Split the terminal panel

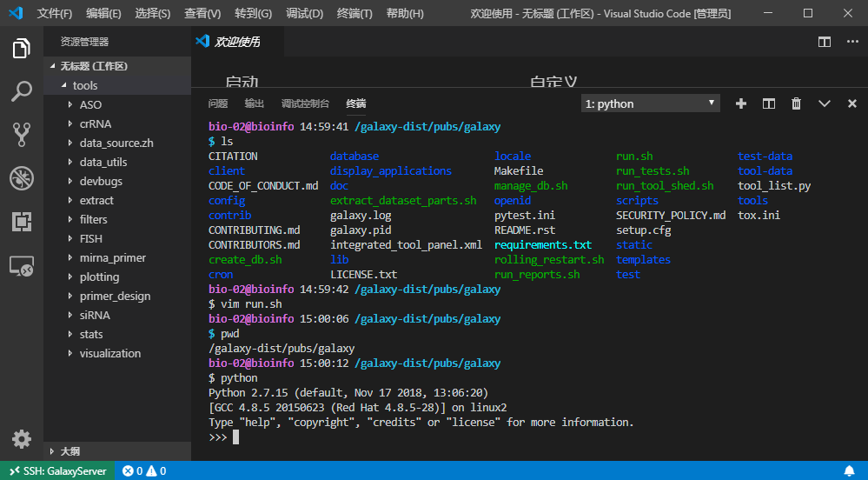point(769,103)
